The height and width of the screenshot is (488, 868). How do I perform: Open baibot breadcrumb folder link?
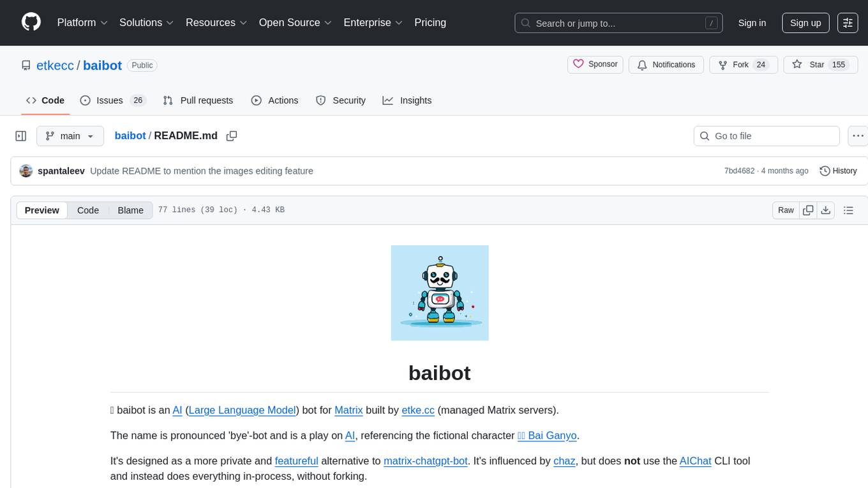[x=130, y=135]
